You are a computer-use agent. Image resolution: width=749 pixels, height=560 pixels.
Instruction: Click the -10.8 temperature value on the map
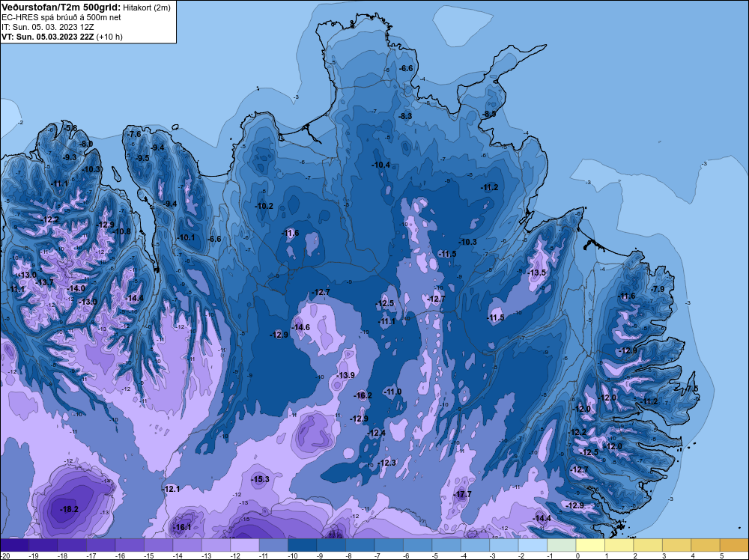tap(122, 231)
